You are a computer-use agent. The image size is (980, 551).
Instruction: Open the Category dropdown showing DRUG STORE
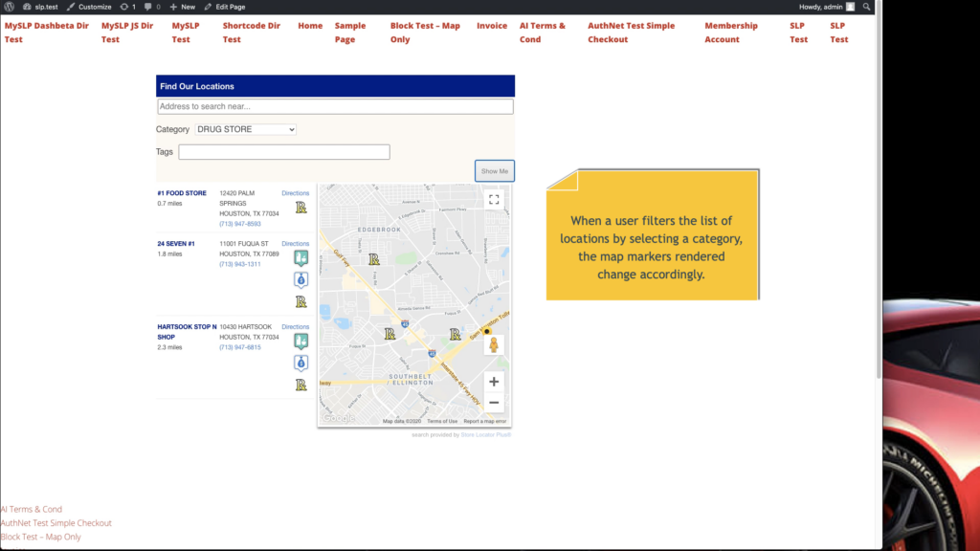coord(246,129)
